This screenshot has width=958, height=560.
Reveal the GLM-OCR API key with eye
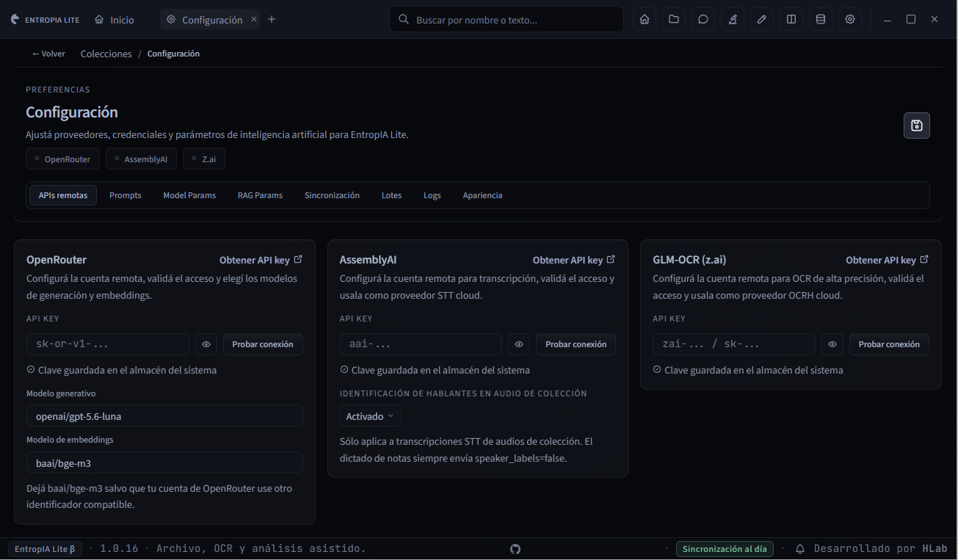832,344
